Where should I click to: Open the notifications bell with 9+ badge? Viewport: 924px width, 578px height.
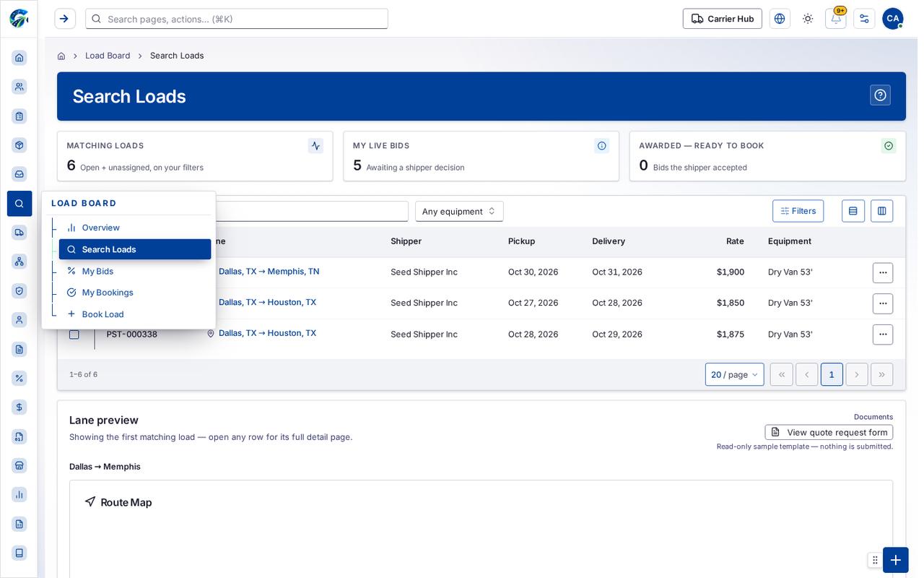pyautogui.click(x=836, y=19)
